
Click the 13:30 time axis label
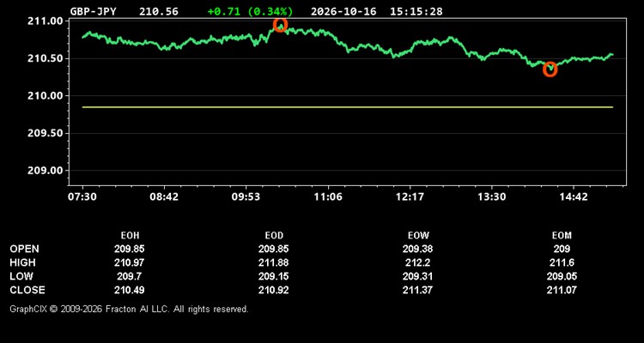[x=492, y=197]
